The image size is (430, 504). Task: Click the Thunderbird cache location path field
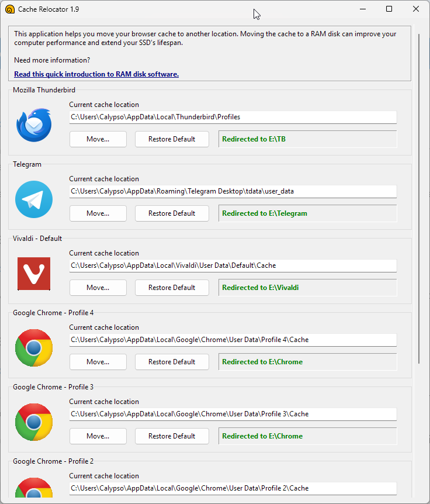[x=233, y=117]
